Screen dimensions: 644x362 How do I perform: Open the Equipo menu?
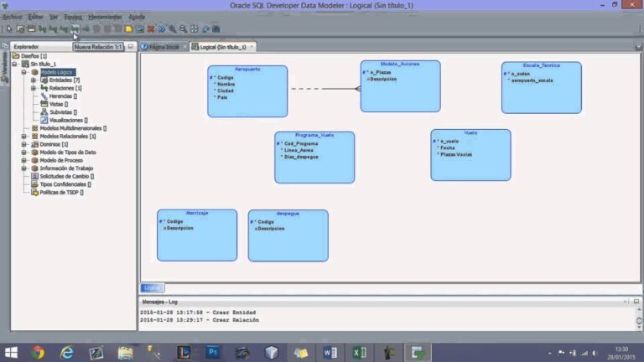(73, 17)
